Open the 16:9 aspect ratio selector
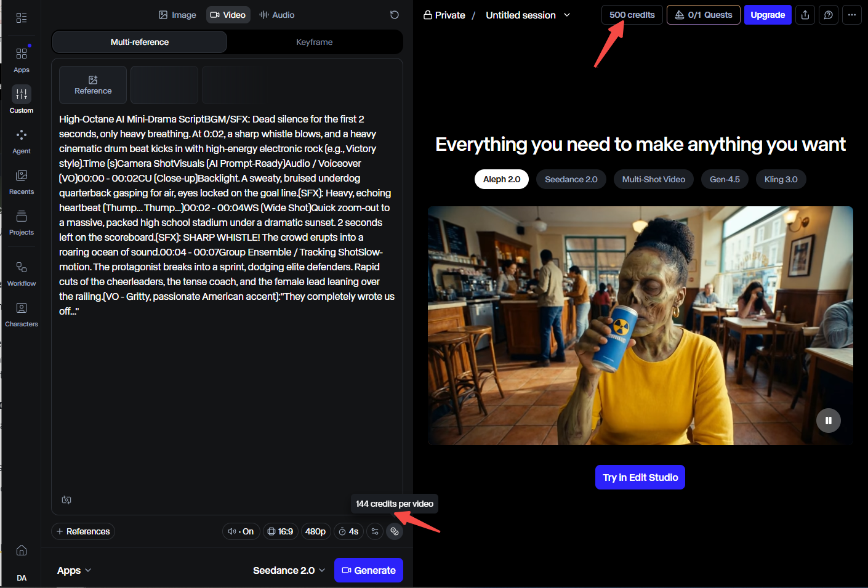Viewport: 868px width, 588px height. pyautogui.click(x=281, y=531)
